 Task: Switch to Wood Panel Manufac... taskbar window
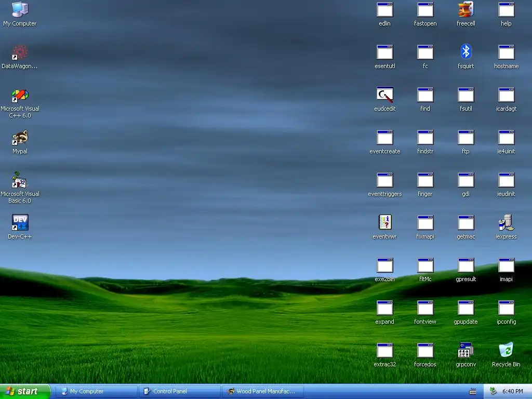tap(263, 392)
